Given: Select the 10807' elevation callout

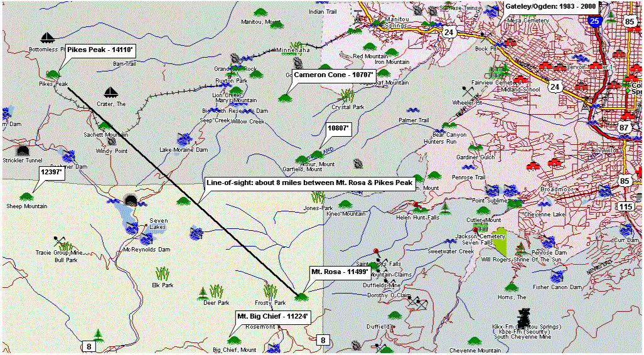Looking at the screenshot, I should point(338,129).
